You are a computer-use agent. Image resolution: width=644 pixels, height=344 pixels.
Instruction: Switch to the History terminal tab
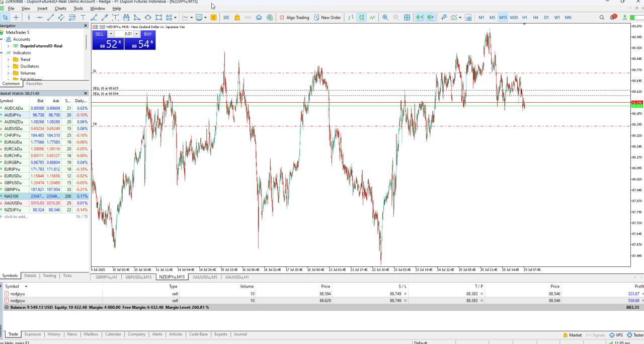pos(54,334)
